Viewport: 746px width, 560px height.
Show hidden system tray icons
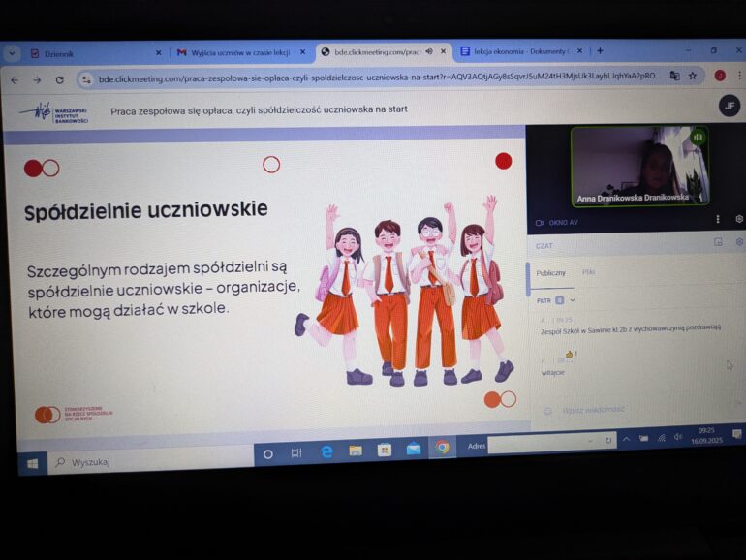[x=625, y=439]
